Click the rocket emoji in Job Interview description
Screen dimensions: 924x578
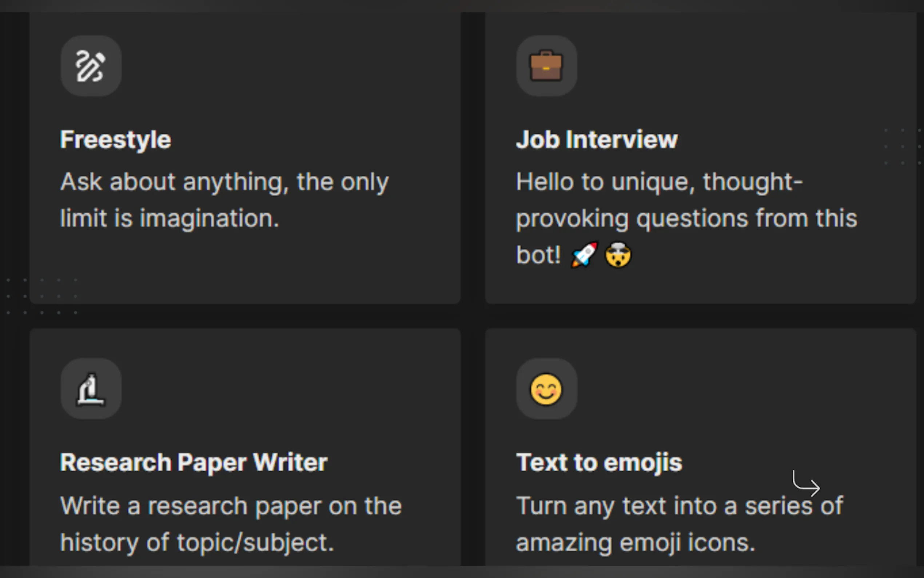pos(584,254)
